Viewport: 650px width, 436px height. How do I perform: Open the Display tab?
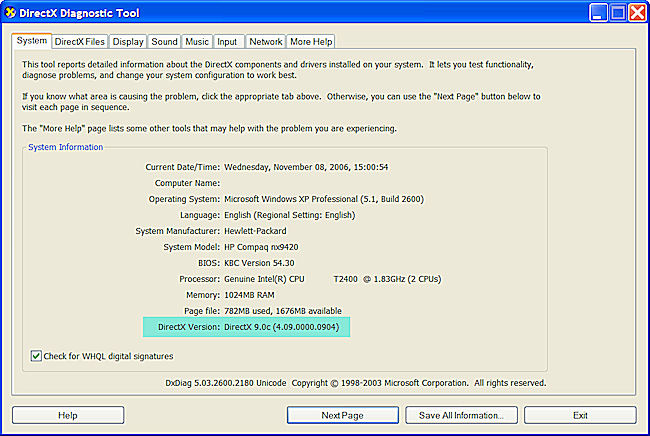click(x=128, y=41)
